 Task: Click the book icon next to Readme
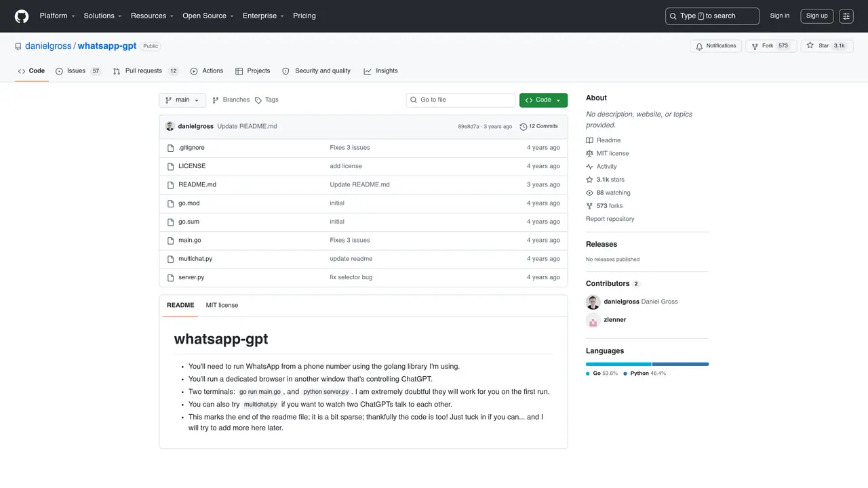tap(590, 140)
